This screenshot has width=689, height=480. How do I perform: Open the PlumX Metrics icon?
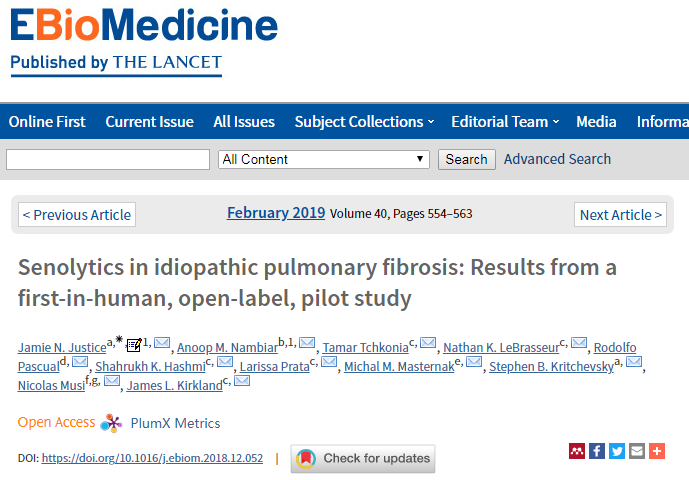[x=111, y=423]
